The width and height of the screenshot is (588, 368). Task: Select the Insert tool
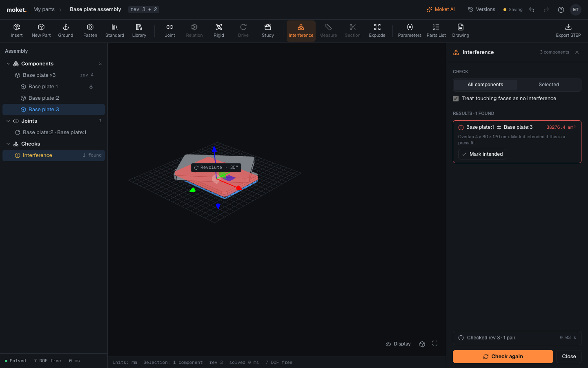point(17,31)
